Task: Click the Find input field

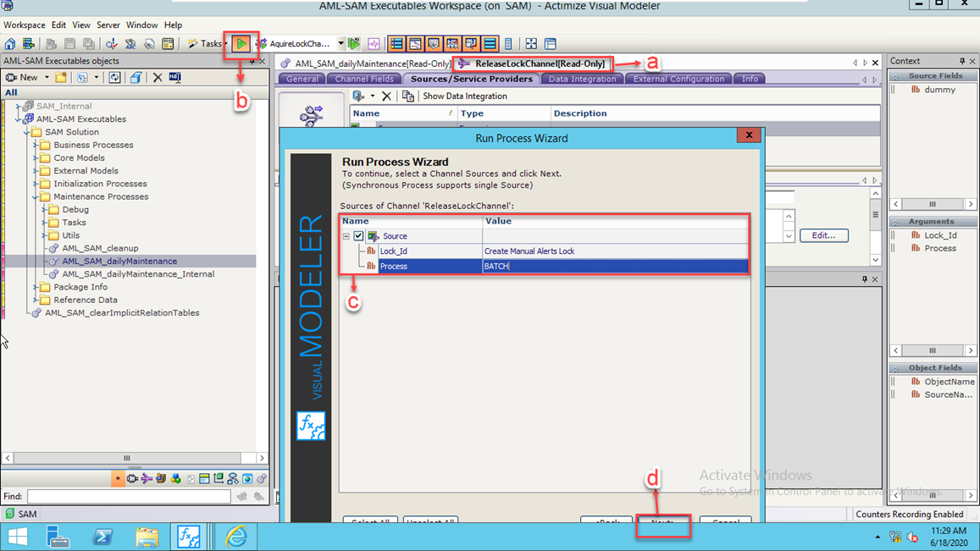Action: click(129, 496)
